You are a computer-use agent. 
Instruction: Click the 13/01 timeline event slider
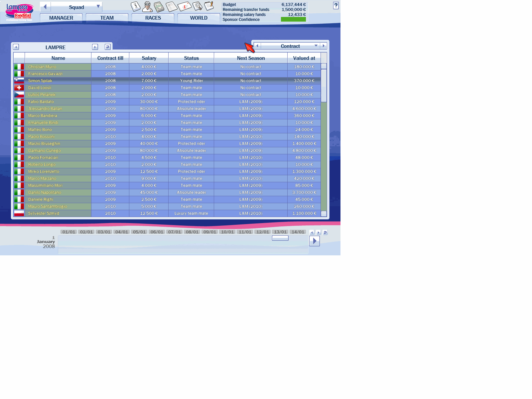(x=280, y=238)
